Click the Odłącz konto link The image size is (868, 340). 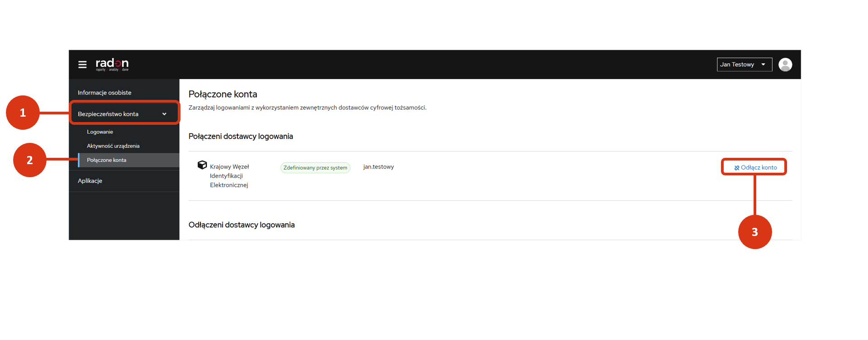759,168
